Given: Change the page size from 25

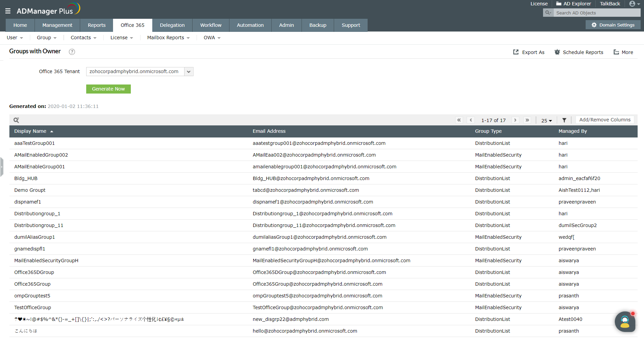Looking at the screenshot, I should point(546,120).
